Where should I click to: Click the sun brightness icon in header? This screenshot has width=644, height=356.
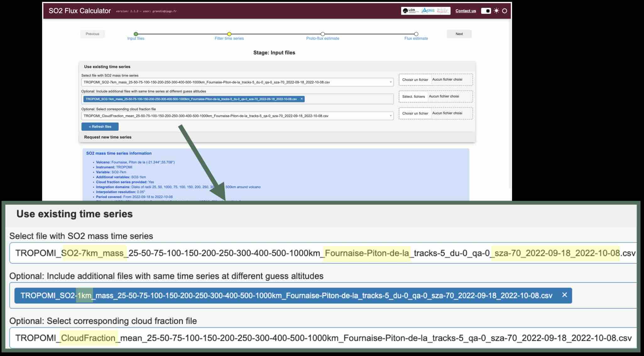[496, 11]
